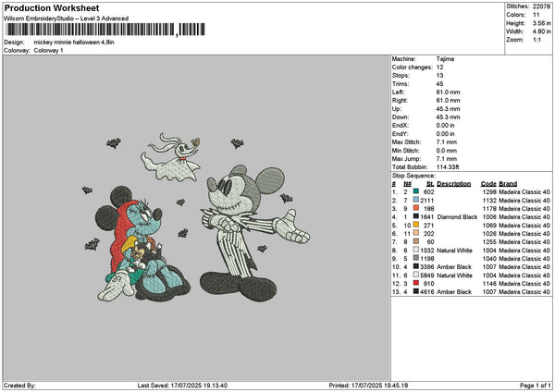Select the Colorway 1 value
This screenshot has width=555, height=392.
coord(48,51)
